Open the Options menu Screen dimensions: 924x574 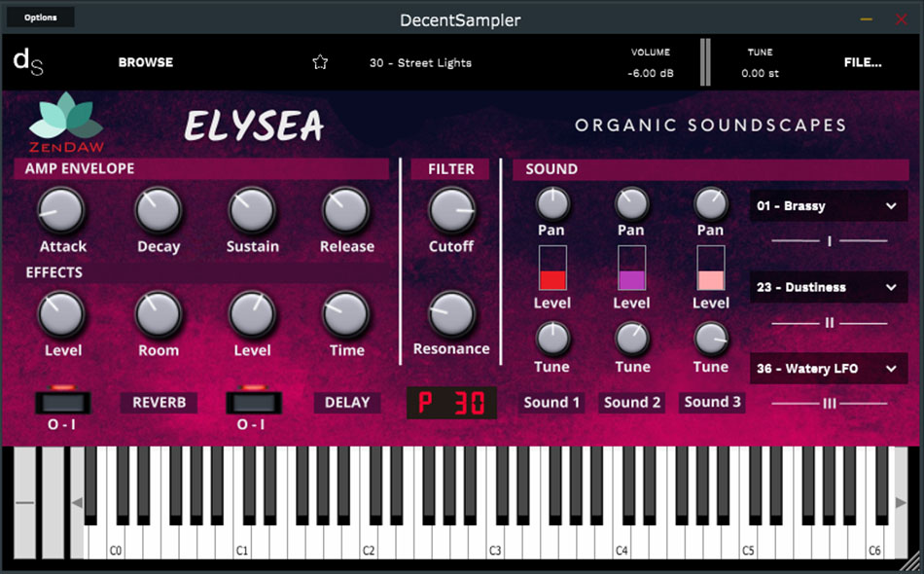coord(41,18)
